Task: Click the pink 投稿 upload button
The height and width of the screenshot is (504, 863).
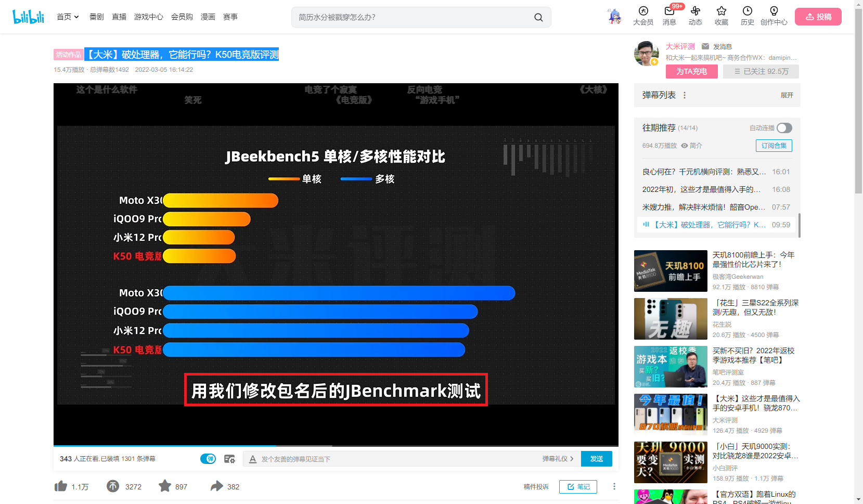Action: coord(818,17)
